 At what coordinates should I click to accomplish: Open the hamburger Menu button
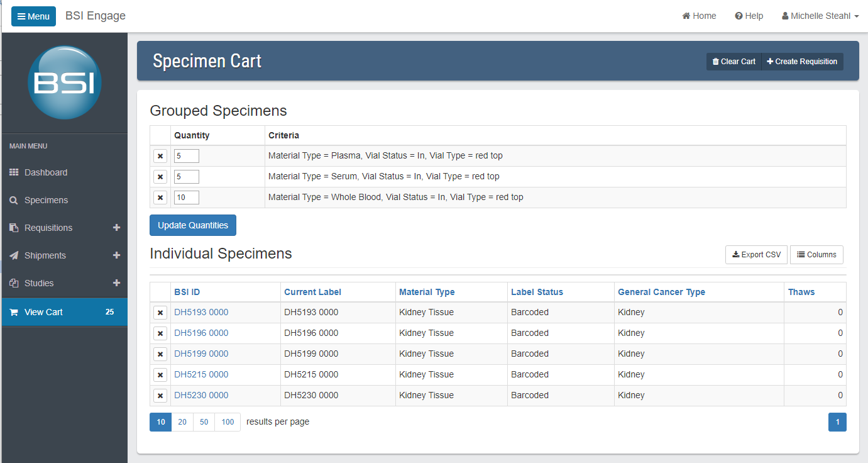click(x=33, y=16)
